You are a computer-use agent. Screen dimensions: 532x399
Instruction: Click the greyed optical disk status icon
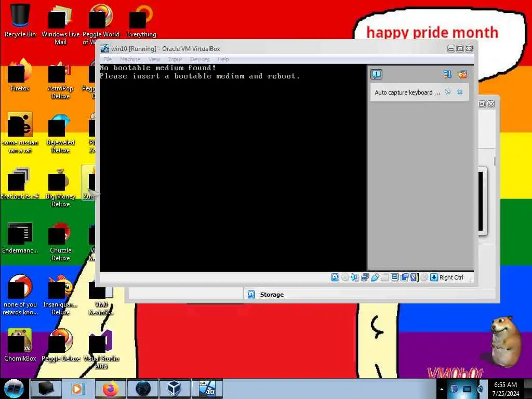coord(345,277)
